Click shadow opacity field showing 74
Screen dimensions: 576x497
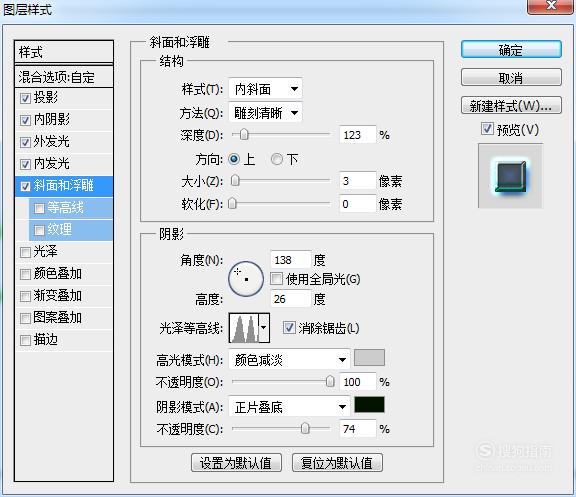pos(358,429)
